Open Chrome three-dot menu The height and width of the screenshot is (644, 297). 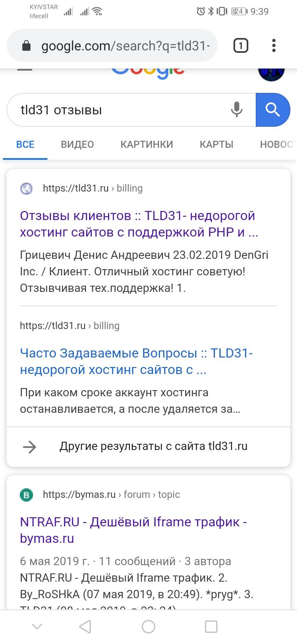(x=274, y=45)
